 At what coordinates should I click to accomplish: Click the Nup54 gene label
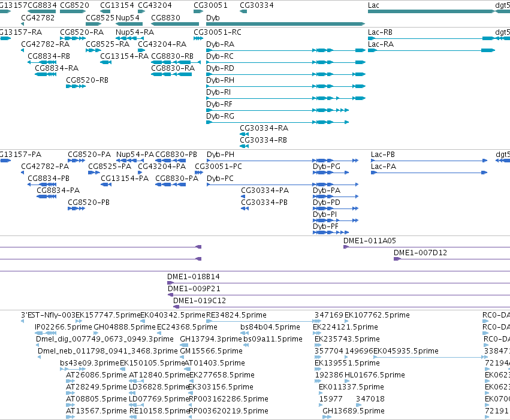(x=128, y=18)
